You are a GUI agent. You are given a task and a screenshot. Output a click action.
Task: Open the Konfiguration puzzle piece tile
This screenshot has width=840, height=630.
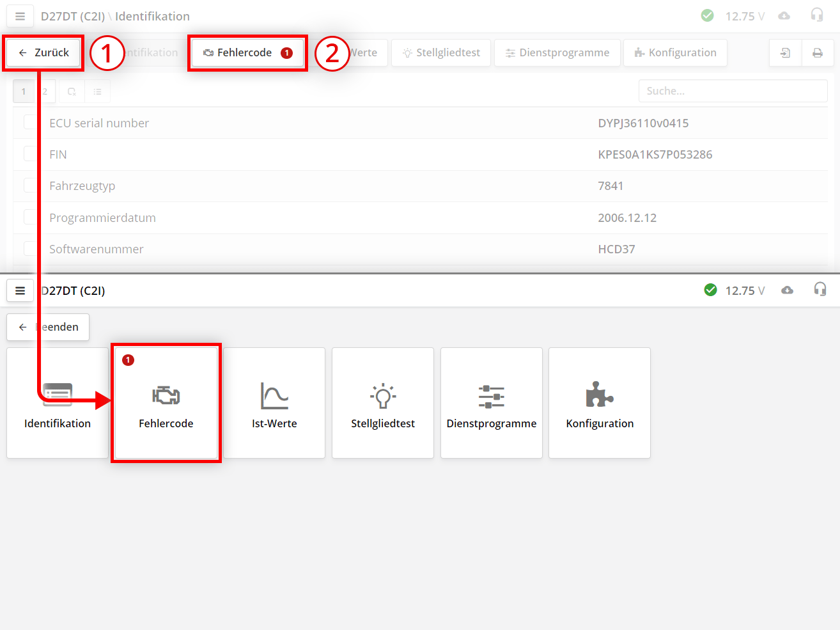pos(600,403)
